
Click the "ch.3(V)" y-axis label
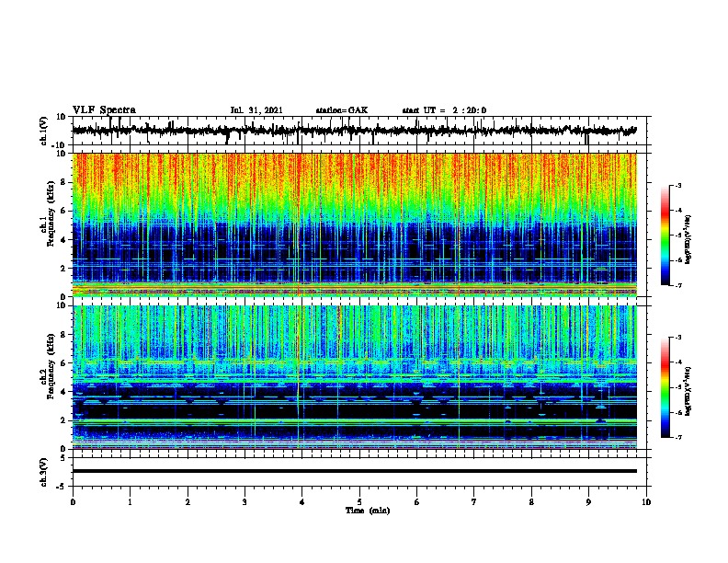44,472
